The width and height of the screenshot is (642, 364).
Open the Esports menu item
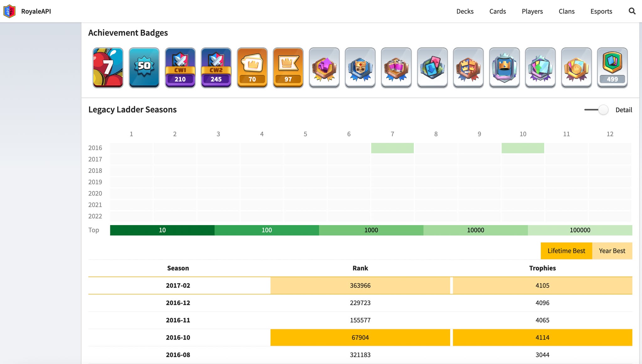(x=601, y=11)
